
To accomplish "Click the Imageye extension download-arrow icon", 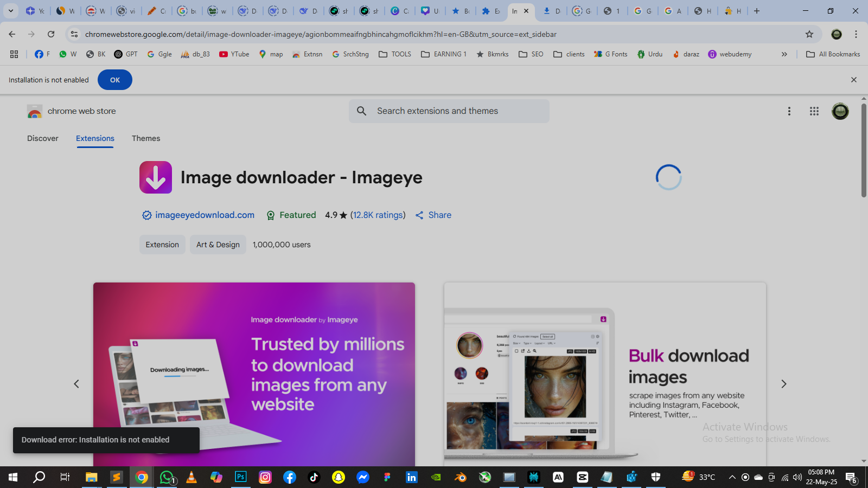I will point(156,177).
